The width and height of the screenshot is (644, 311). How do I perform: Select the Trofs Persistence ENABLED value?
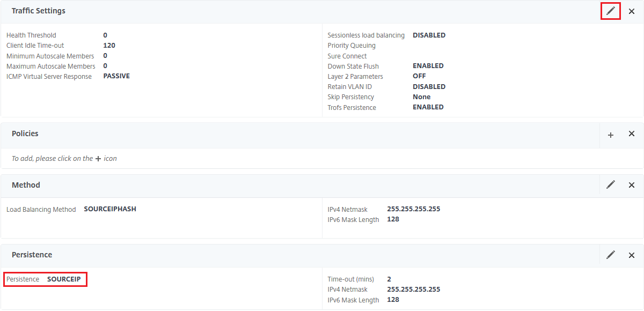[428, 107]
